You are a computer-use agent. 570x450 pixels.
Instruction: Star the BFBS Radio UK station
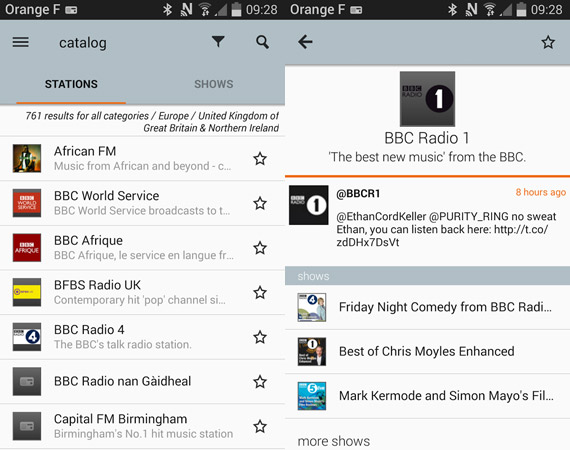coord(260,293)
